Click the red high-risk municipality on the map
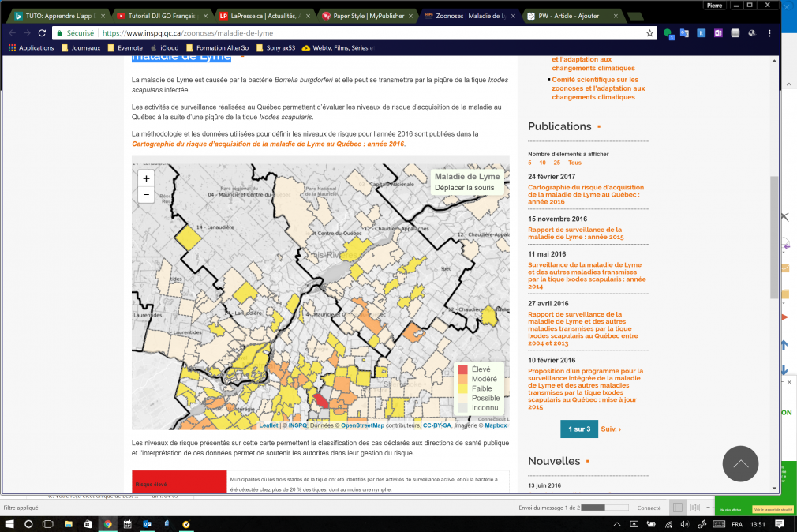This screenshot has width=797, height=532. [320, 400]
